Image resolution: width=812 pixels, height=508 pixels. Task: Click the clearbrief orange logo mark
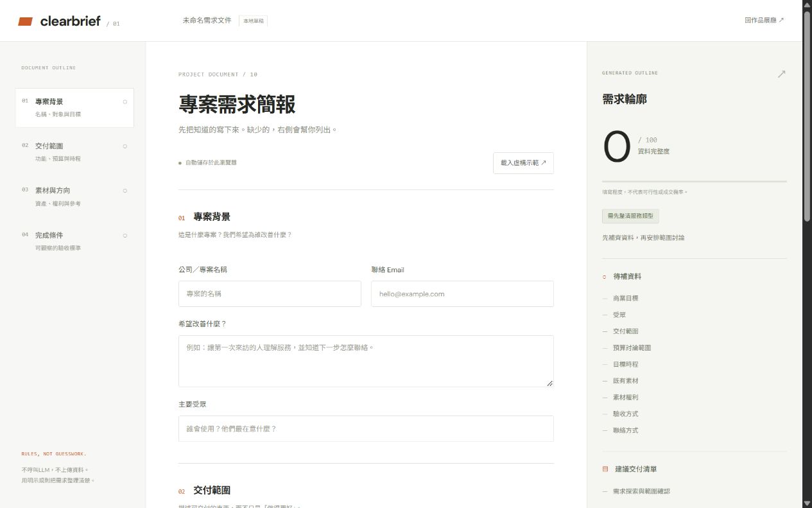click(x=25, y=21)
